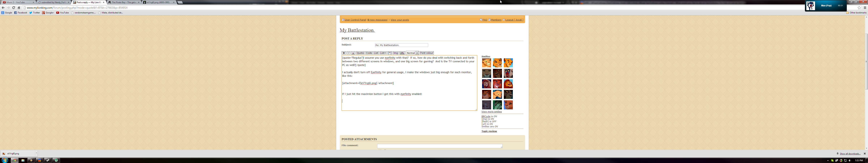
Task: Click the Italic formatting button
Action: coord(348,53)
